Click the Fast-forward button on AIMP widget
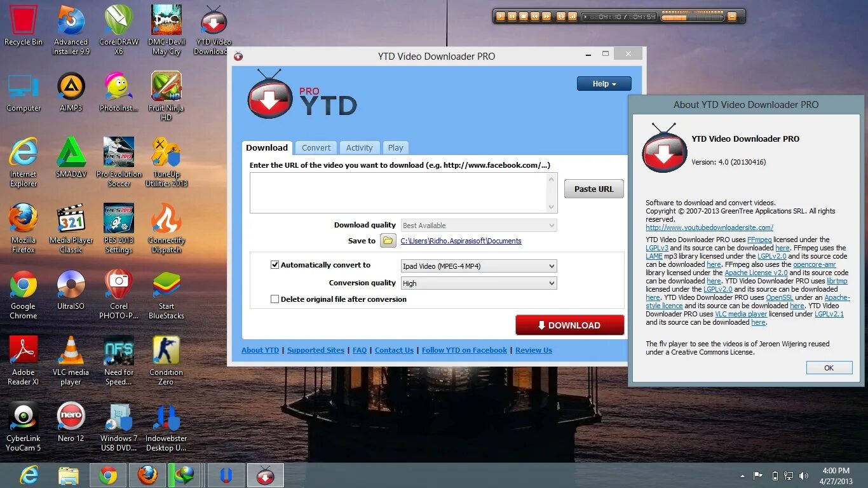The width and height of the screenshot is (868, 488). click(x=547, y=17)
